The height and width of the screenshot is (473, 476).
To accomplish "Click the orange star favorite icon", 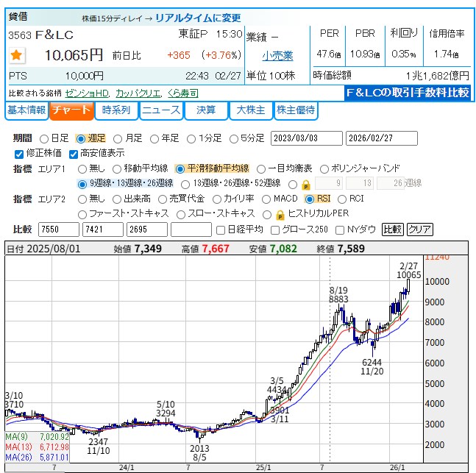I will 16,55.
